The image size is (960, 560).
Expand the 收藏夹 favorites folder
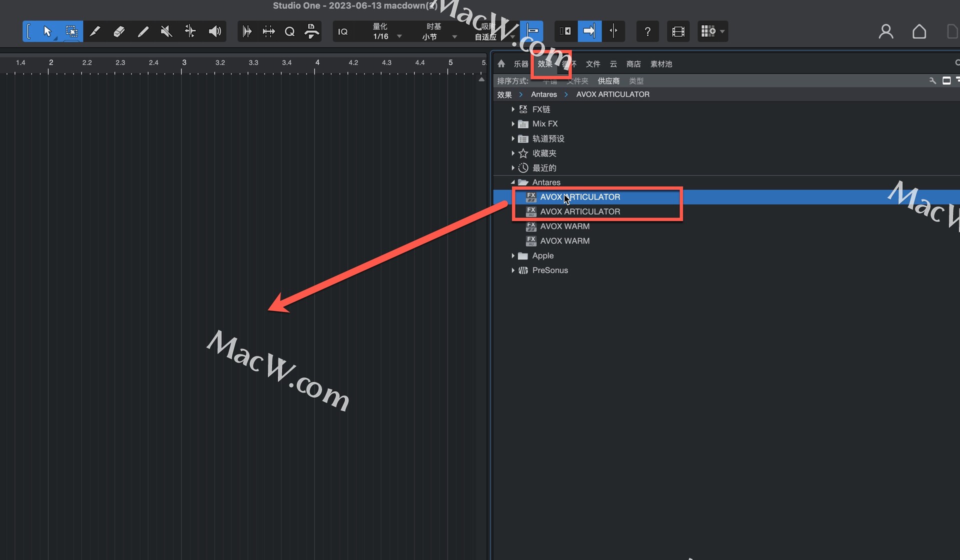[x=513, y=153]
